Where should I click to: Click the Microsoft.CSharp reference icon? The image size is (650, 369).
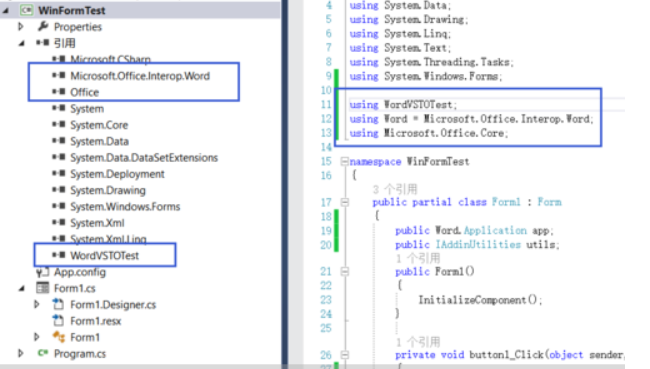coord(59,59)
